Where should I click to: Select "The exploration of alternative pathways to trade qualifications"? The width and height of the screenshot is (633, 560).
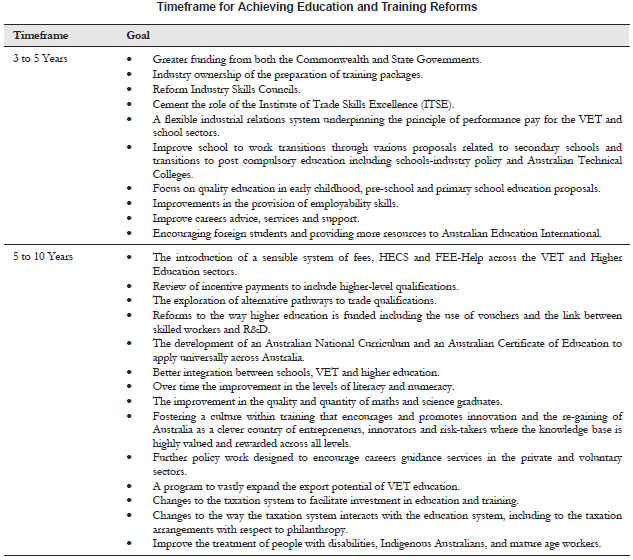click(x=294, y=300)
